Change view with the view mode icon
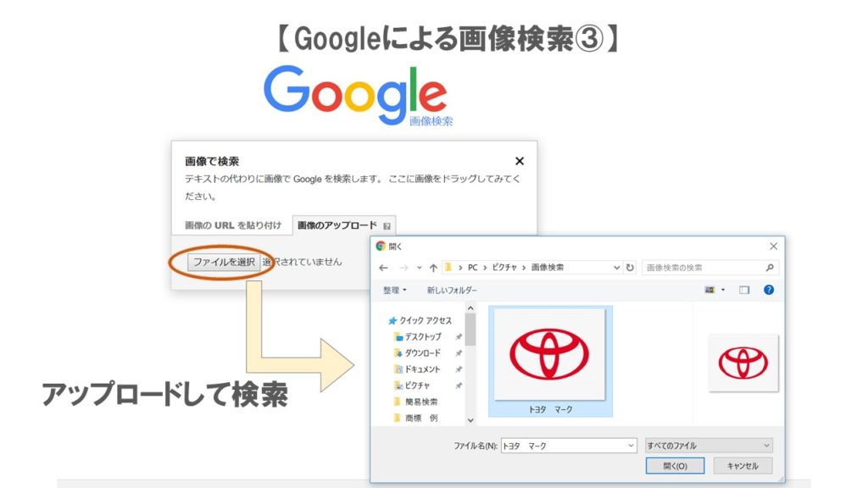868x488 pixels. (710, 290)
